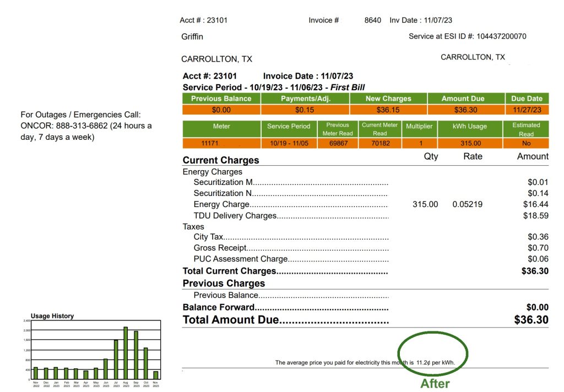This screenshot has height=392, width=564.
Task: Select the '$0.15' payments cell
Action: (x=305, y=110)
